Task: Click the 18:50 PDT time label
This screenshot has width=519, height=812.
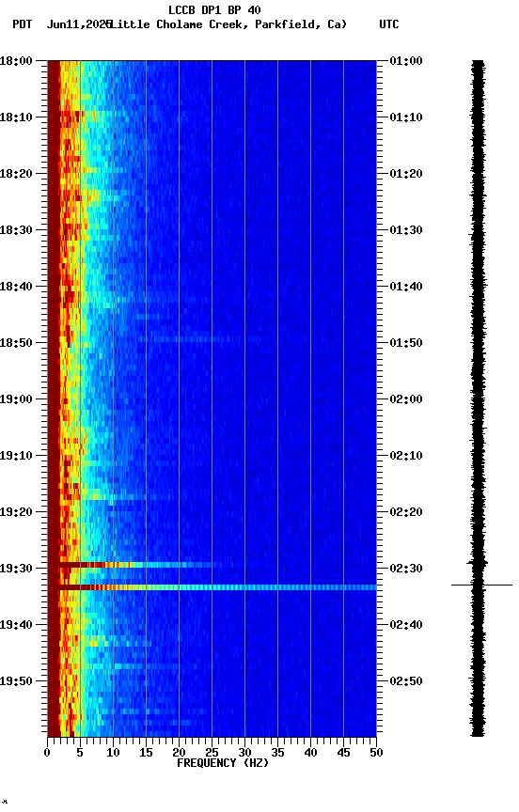Action: pyautogui.click(x=16, y=343)
